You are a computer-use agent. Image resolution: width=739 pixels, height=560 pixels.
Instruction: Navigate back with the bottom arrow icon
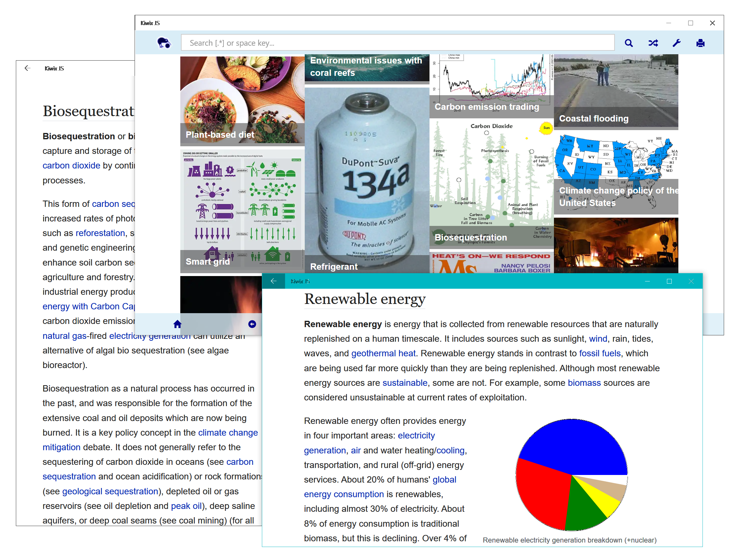pos(252,324)
